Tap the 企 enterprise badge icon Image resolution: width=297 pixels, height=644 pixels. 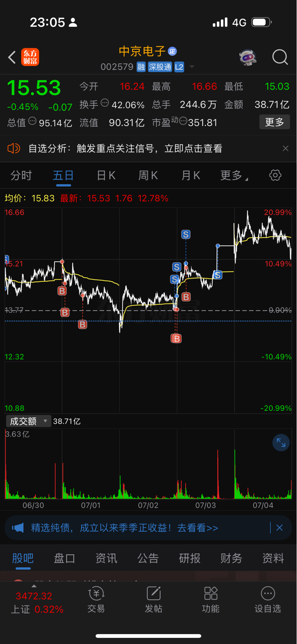pyautogui.click(x=172, y=51)
